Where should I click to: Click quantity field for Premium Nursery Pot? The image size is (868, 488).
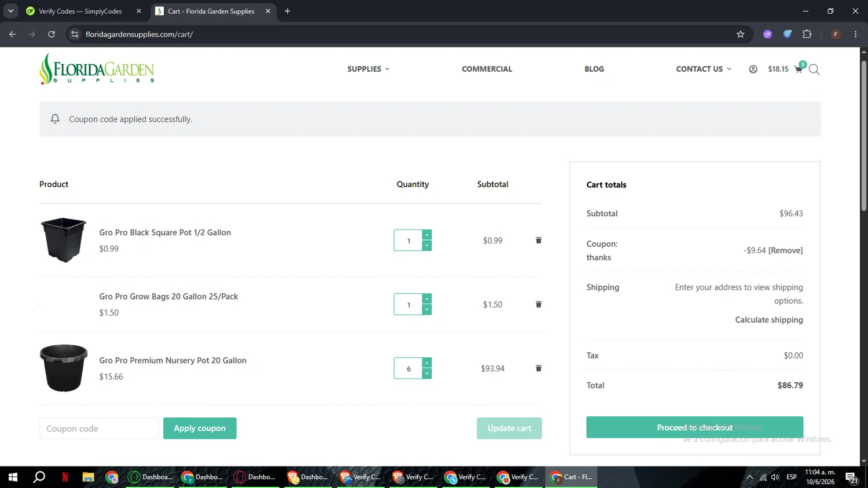[409, 368]
